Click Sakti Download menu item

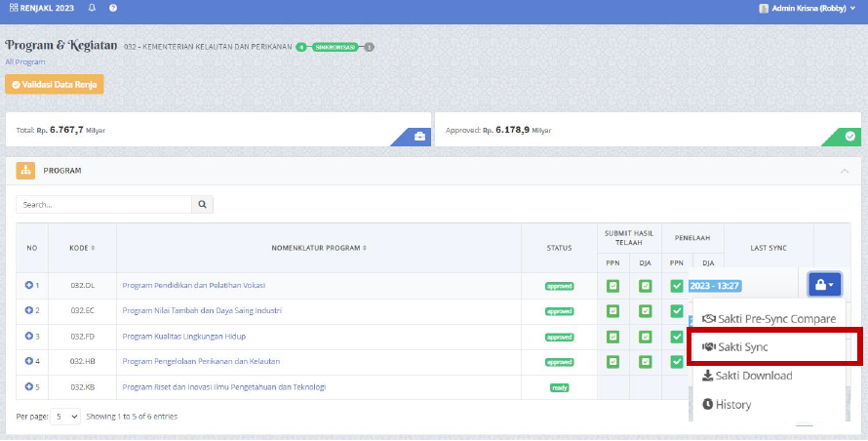pyautogui.click(x=747, y=376)
